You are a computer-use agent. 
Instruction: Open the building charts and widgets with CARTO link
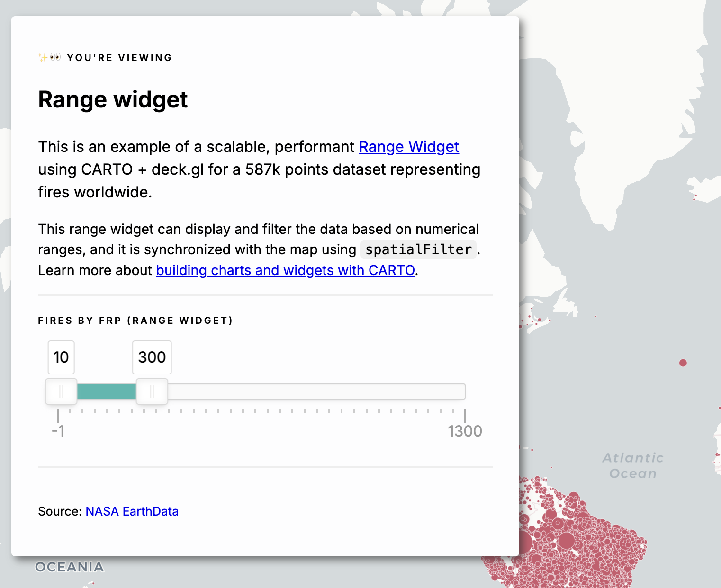point(285,270)
